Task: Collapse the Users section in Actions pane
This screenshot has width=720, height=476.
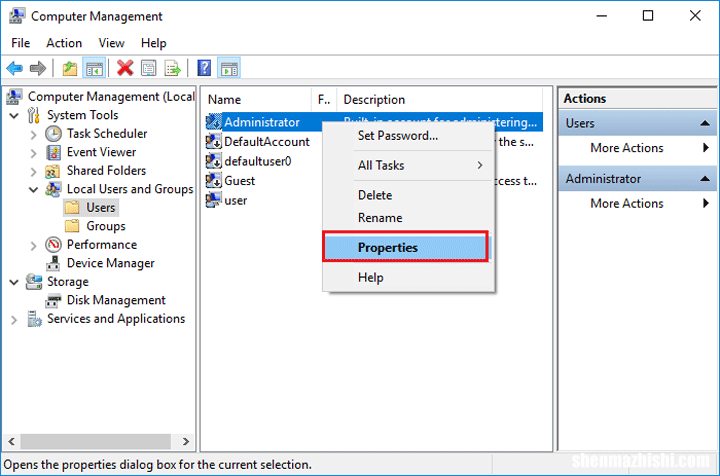Action: (x=704, y=123)
